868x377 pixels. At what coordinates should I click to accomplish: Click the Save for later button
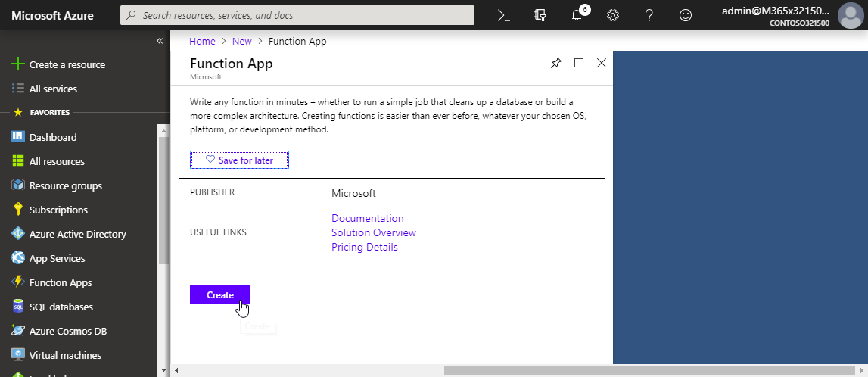[x=239, y=160]
